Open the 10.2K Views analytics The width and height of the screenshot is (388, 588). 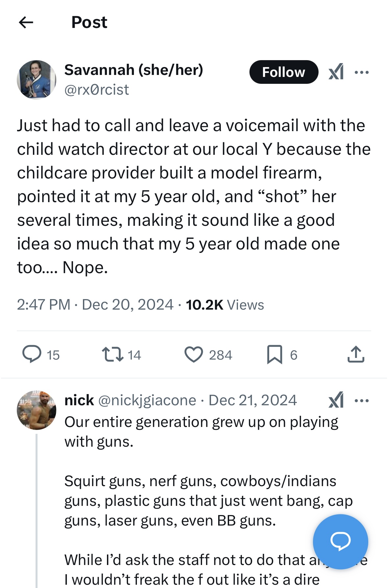[225, 305]
